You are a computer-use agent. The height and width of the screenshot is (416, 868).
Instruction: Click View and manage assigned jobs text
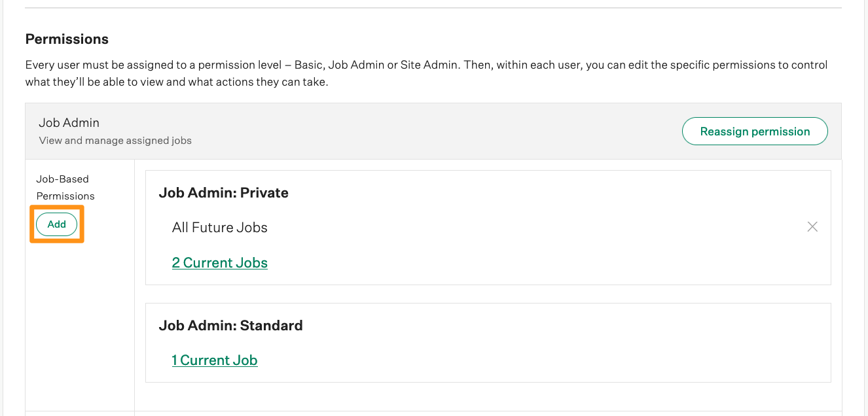click(x=114, y=140)
